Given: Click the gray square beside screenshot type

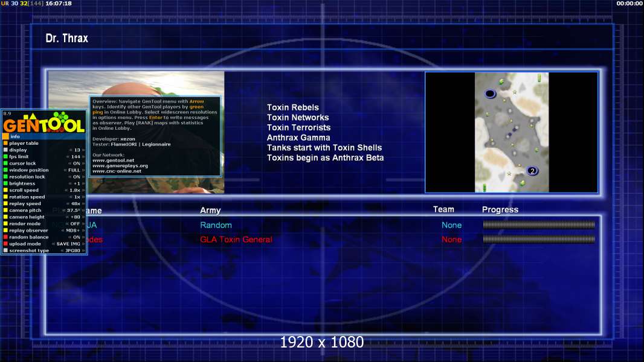Looking at the screenshot, I should 5,250.
